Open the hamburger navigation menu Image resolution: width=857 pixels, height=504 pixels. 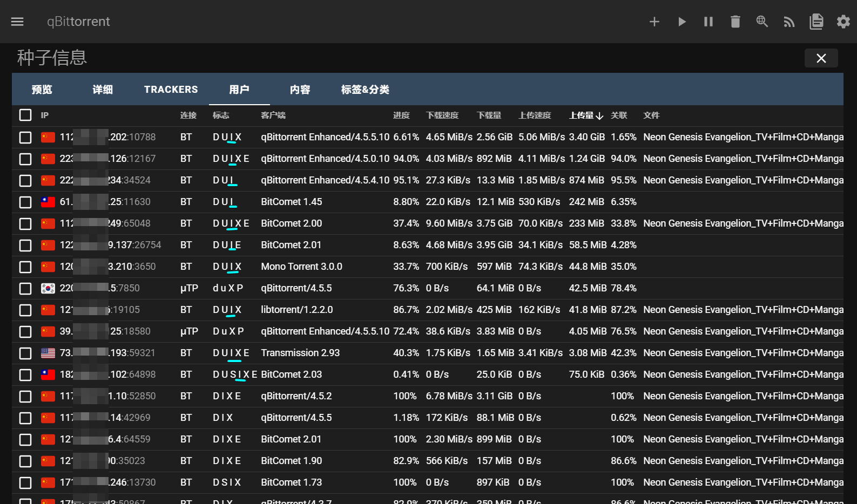(17, 22)
